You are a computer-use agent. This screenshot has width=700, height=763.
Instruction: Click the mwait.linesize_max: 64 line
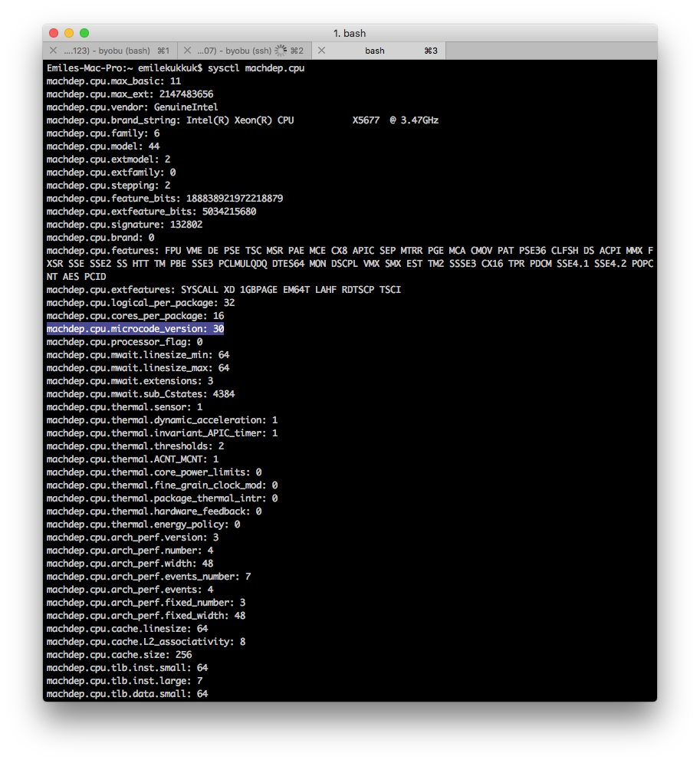pyautogui.click(x=138, y=368)
